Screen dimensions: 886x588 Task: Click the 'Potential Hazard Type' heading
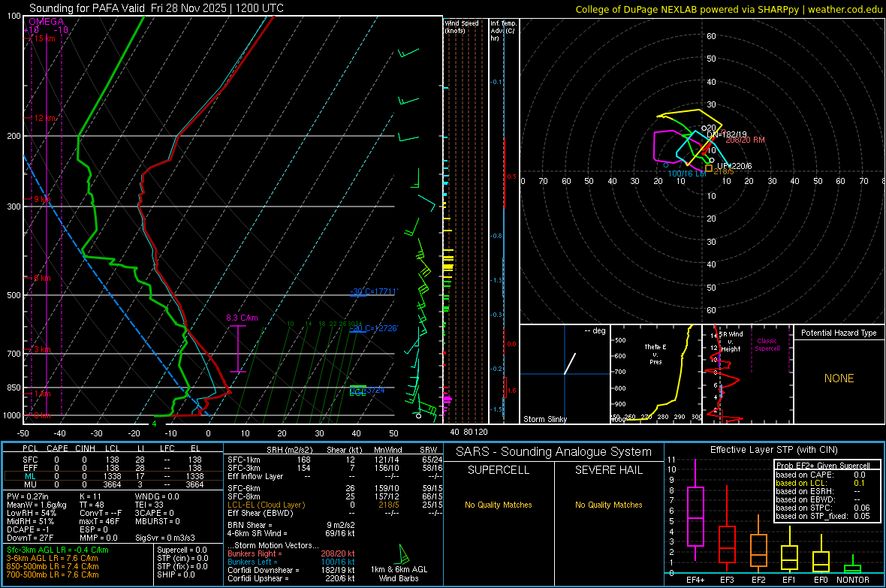[839, 333]
